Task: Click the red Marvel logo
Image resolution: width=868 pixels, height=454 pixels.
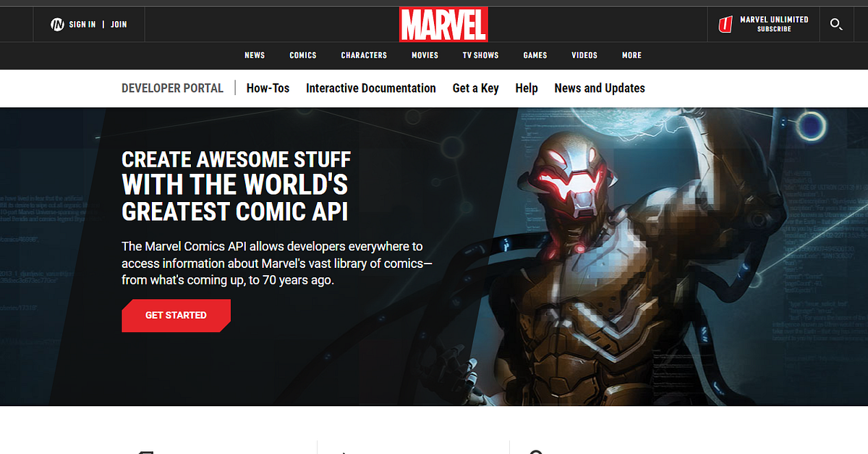Action: [x=443, y=24]
